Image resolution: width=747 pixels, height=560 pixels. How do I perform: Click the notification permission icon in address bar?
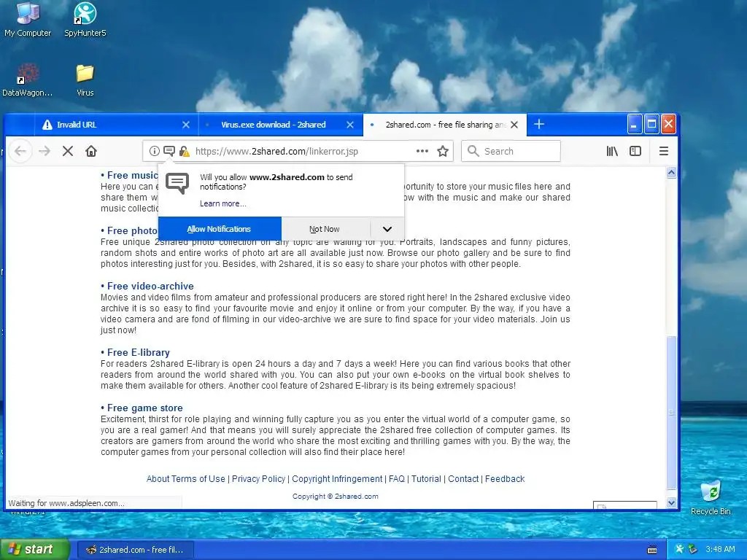point(169,151)
